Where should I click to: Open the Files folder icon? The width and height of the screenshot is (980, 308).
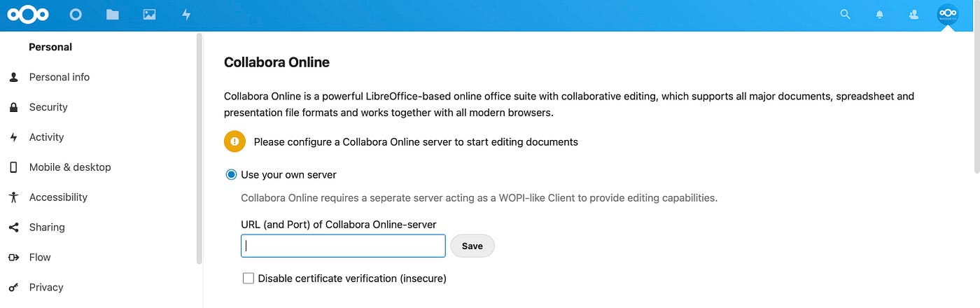tap(112, 14)
